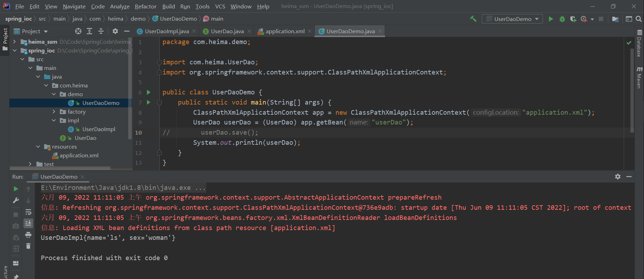Click heima breadcrumb in navigation bar
The width and height of the screenshot is (644, 279).
[x=115, y=19]
